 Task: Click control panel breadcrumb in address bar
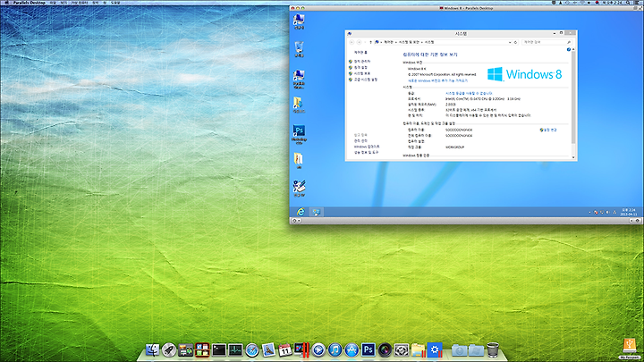point(388,42)
